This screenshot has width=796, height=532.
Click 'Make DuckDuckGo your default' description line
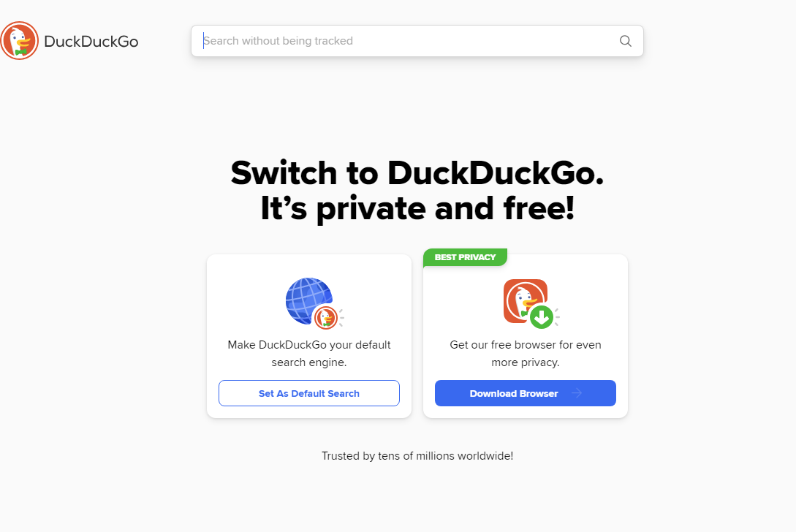(309, 345)
